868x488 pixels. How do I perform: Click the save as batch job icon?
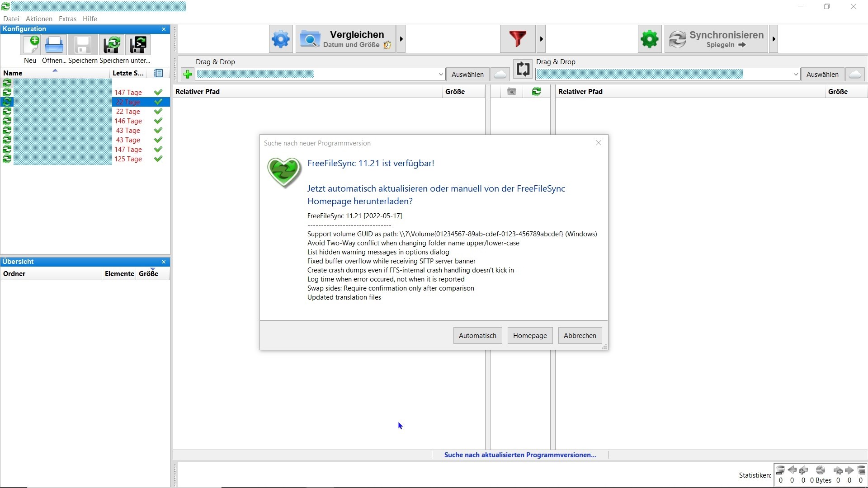[x=137, y=45]
